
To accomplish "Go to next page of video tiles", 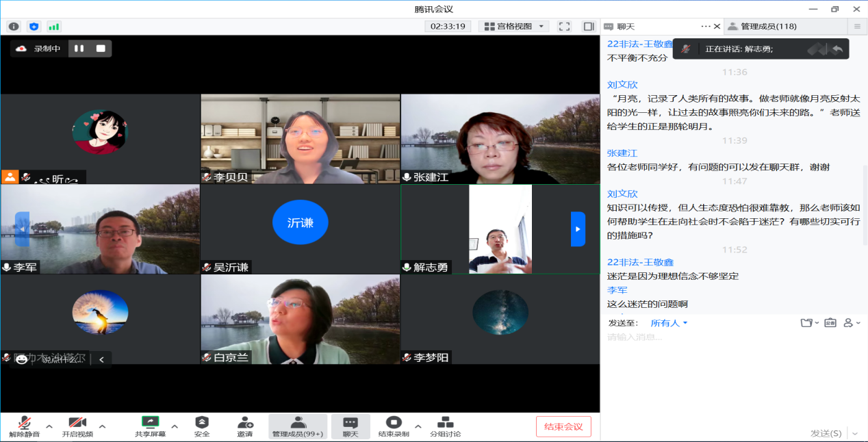I will pos(578,229).
